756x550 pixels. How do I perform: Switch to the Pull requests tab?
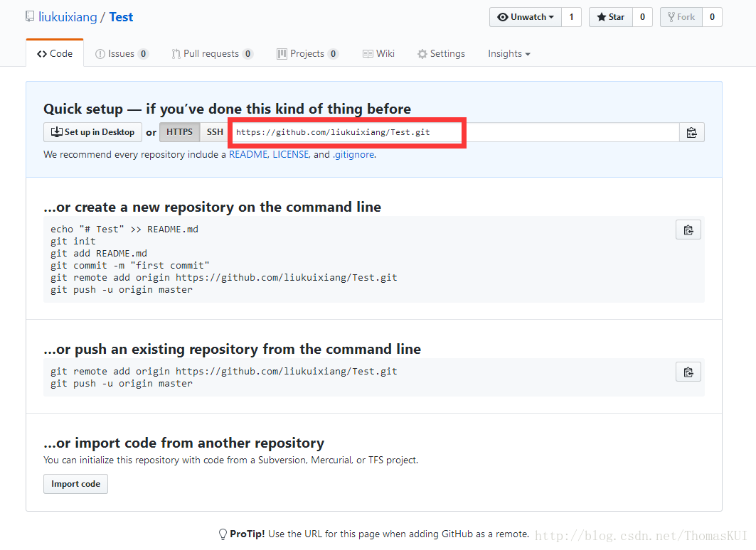click(212, 53)
